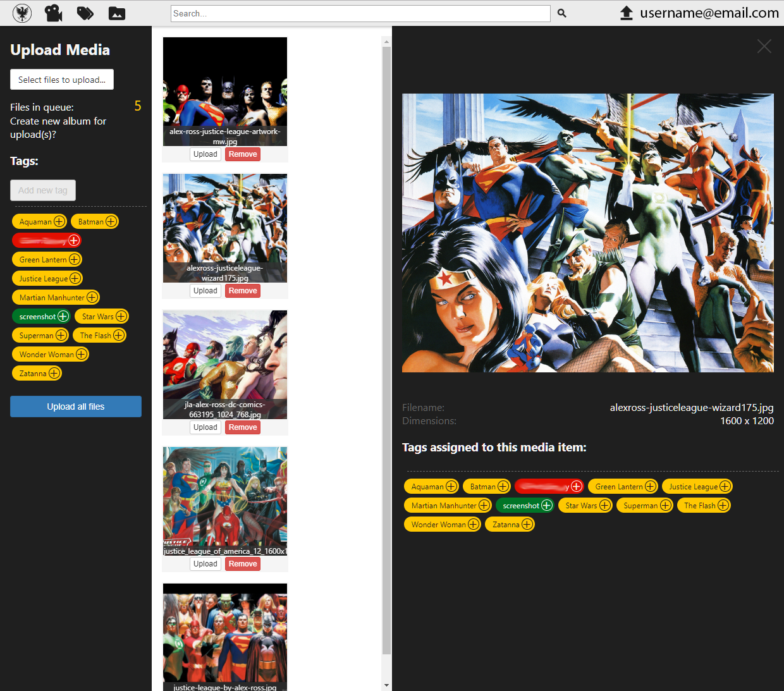
Task: Upload alex-ross-justice-league-artwork-mw.jpg
Action: pos(205,154)
